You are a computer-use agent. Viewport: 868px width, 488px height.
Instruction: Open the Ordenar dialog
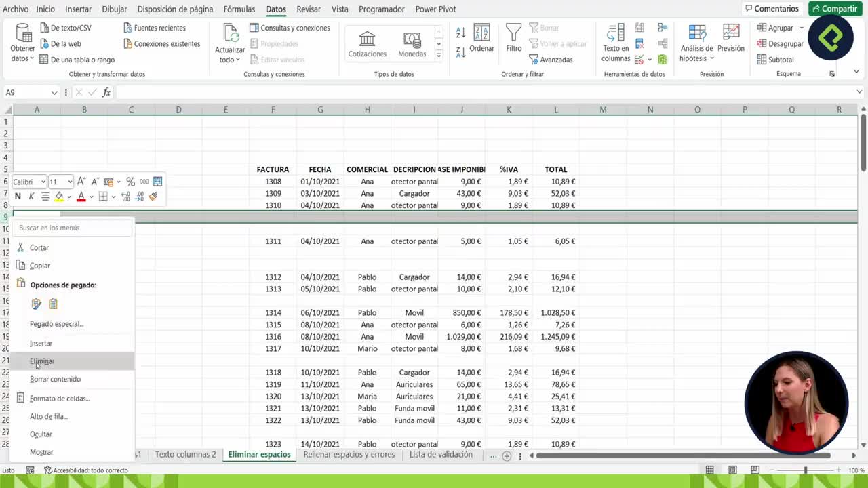pos(481,38)
